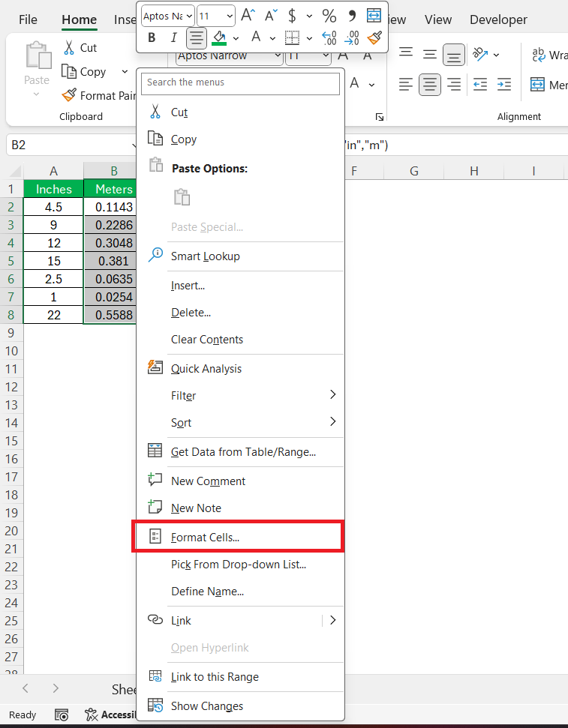Click the Decrease Font Size icon in mini toolbar
568x728 pixels.
(x=271, y=16)
